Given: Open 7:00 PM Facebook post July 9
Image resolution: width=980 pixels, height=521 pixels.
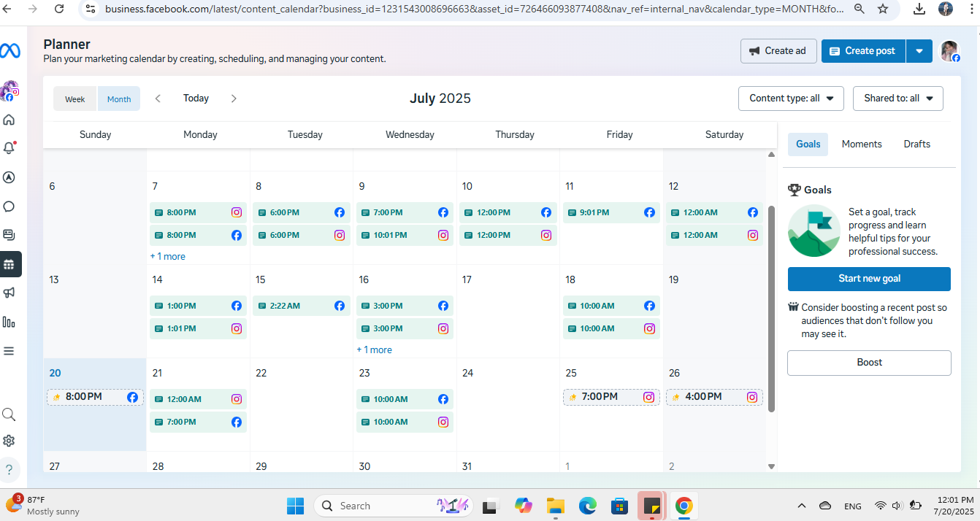Looking at the screenshot, I should pos(405,213).
